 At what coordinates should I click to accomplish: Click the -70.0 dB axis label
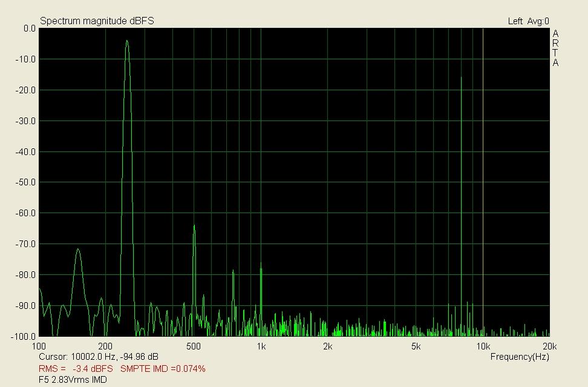(x=25, y=244)
